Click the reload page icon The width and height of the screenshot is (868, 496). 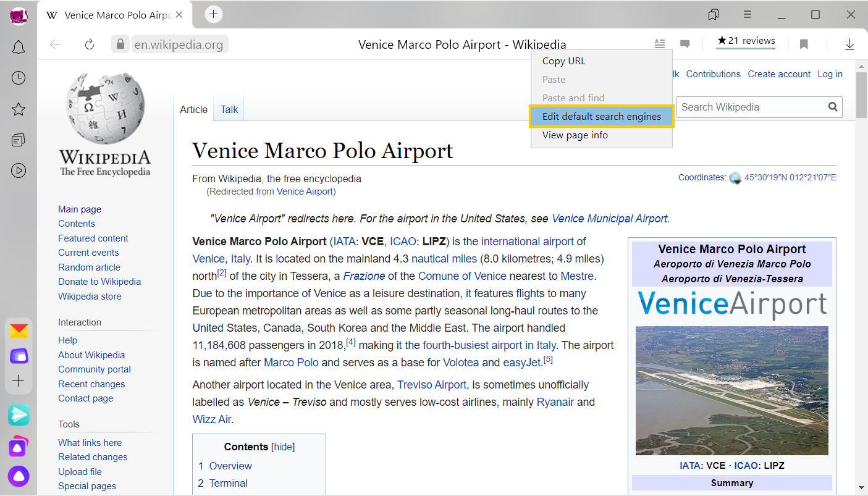(90, 44)
